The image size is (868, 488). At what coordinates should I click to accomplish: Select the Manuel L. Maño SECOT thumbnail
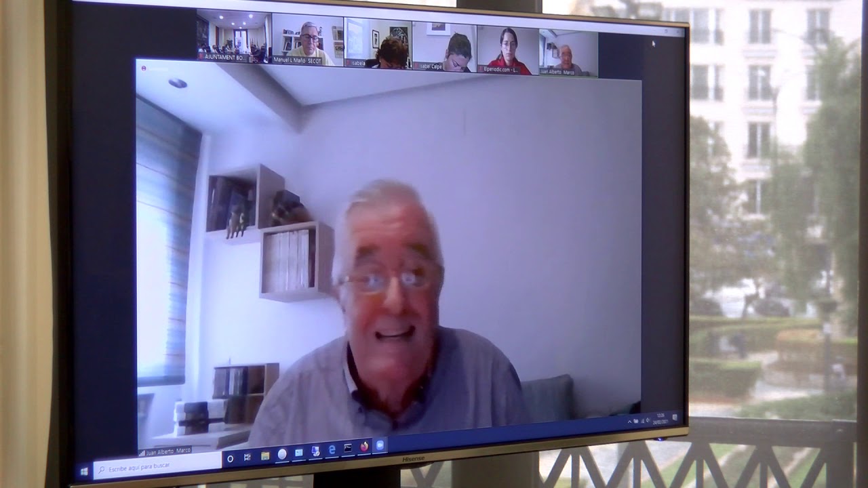(x=307, y=40)
